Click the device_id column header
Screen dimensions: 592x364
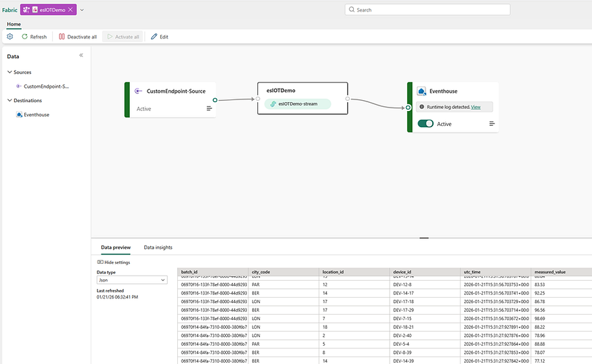pyautogui.click(x=425, y=272)
